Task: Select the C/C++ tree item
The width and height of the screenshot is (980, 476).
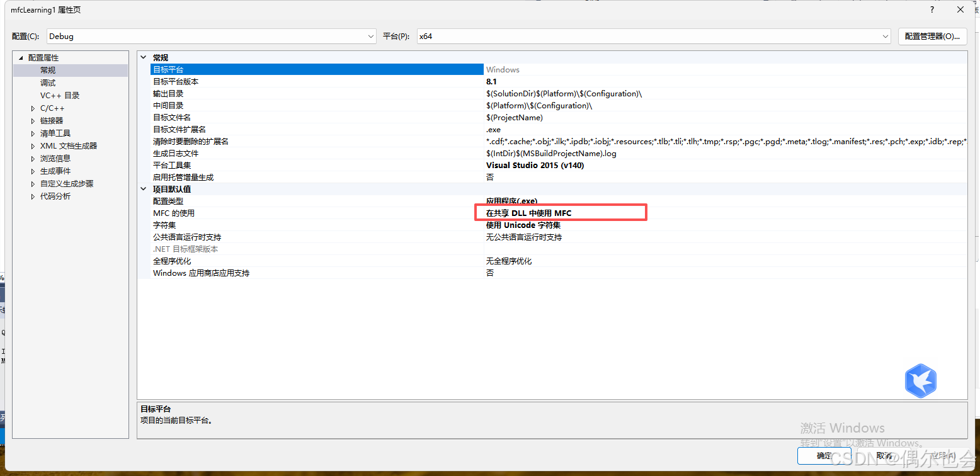Action: (x=52, y=108)
